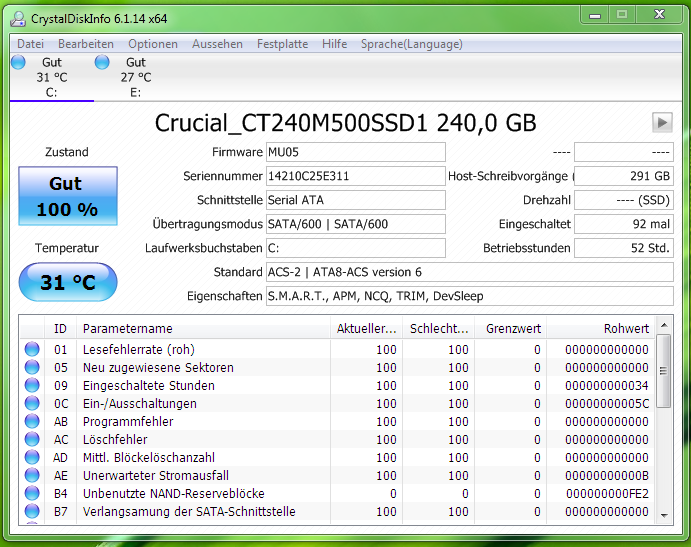Open the Festplatte menu
Image resolution: width=691 pixels, height=547 pixels.
coord(282,44)
